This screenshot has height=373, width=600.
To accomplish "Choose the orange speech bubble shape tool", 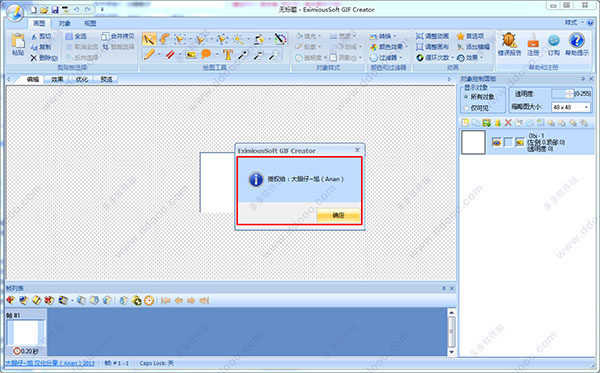I will 206,55.
